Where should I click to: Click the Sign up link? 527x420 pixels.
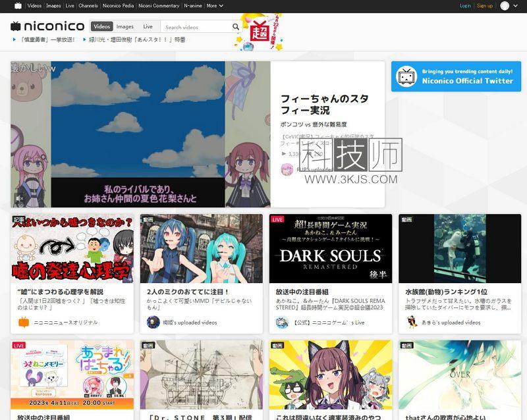pyautogui.click(x=485, y=6)
